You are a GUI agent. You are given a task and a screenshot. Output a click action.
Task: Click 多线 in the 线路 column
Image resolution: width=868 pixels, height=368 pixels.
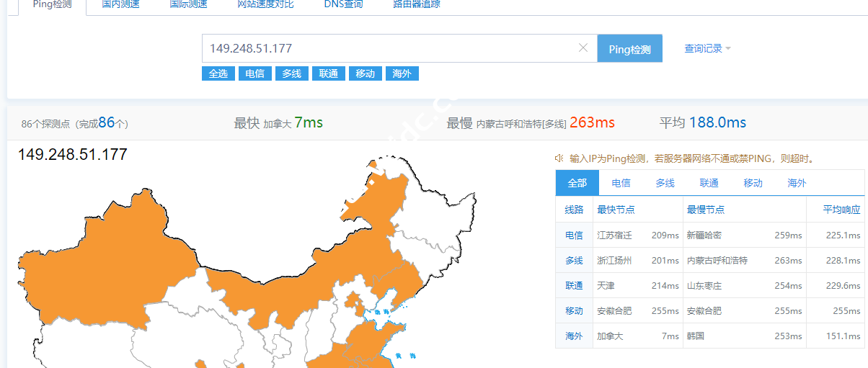pos(574,261)
